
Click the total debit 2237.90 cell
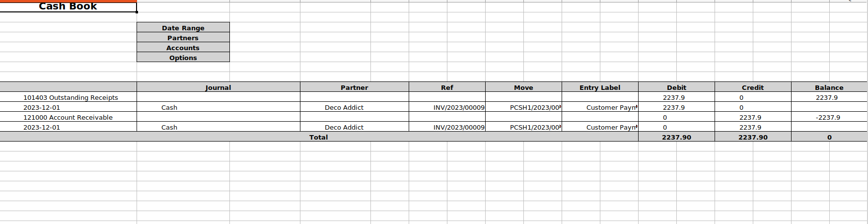coord(676,137)
